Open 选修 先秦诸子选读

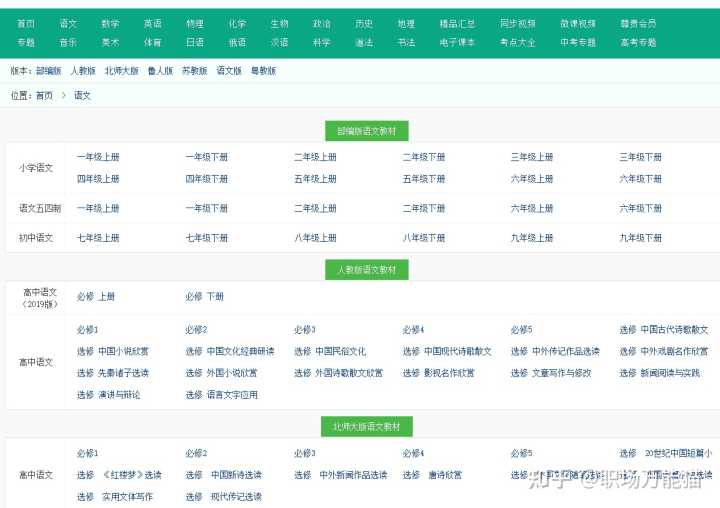tap(112, 373)
